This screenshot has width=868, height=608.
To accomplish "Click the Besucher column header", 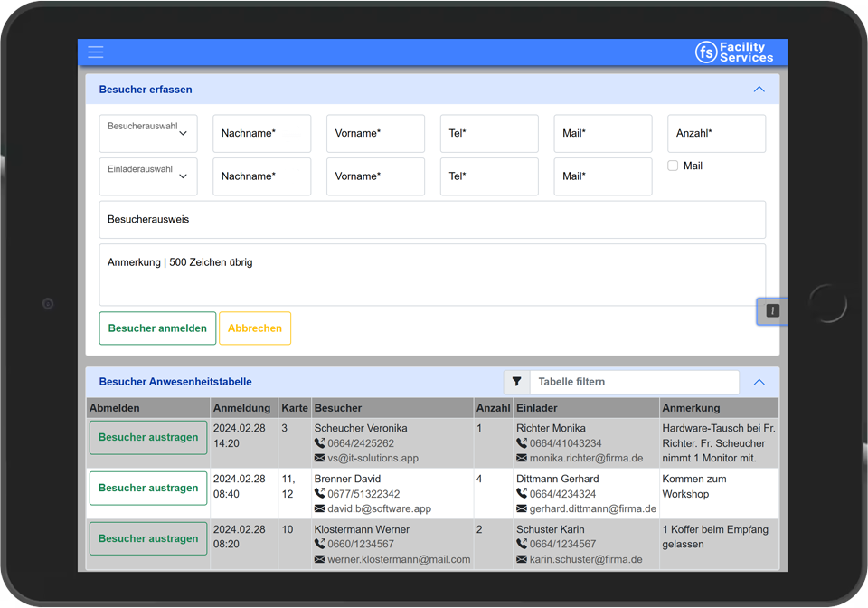I will (x=392, y=408).
